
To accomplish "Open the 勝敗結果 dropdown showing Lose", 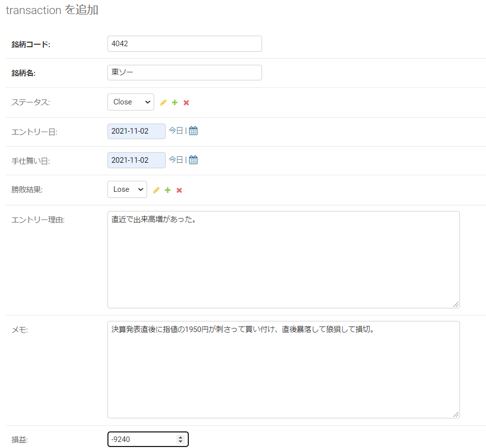I will 127,189.
